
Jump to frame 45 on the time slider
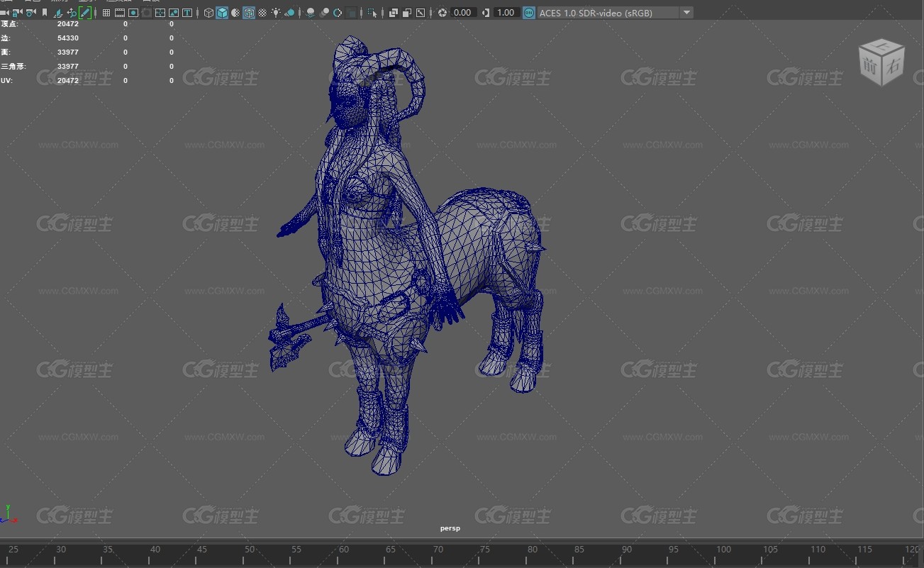tap(202, 550)
